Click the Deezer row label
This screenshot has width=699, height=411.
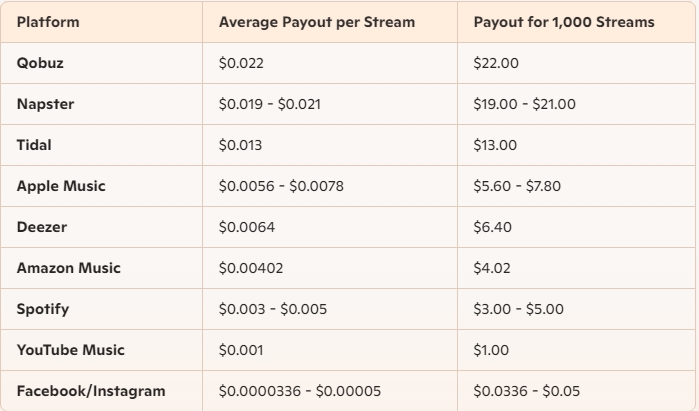point(41,227)
